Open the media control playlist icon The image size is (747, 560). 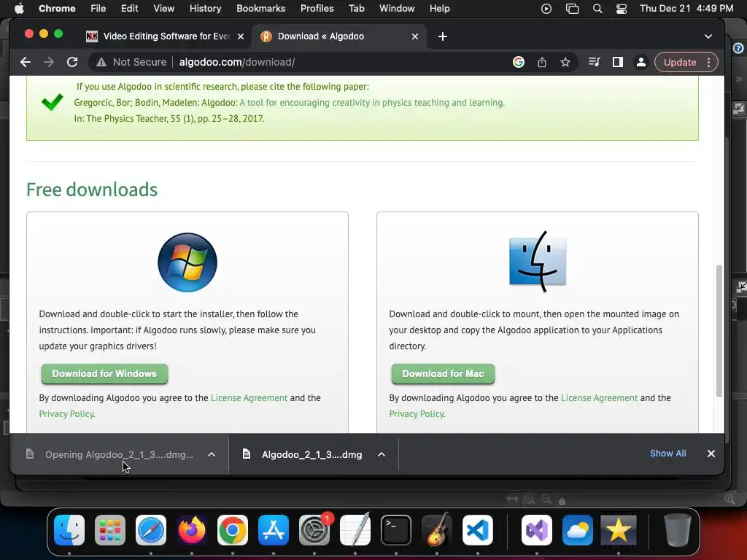point(594,62)
